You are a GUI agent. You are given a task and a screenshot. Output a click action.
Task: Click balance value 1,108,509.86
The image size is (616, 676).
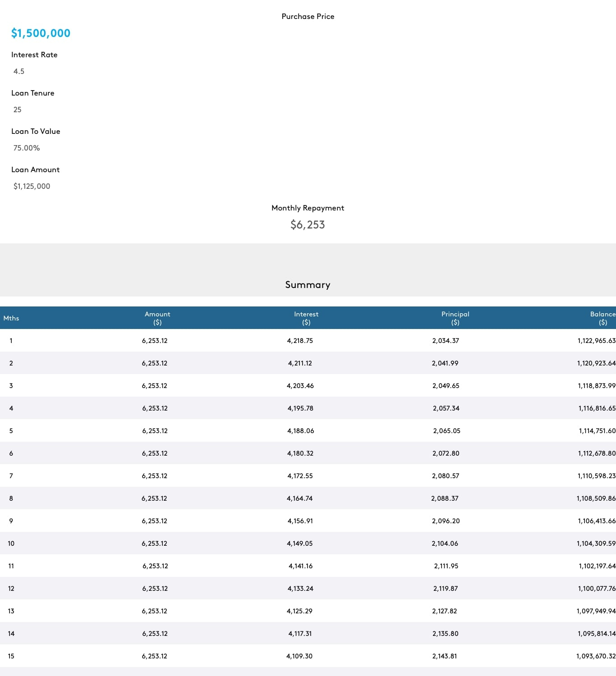point(596,498)
